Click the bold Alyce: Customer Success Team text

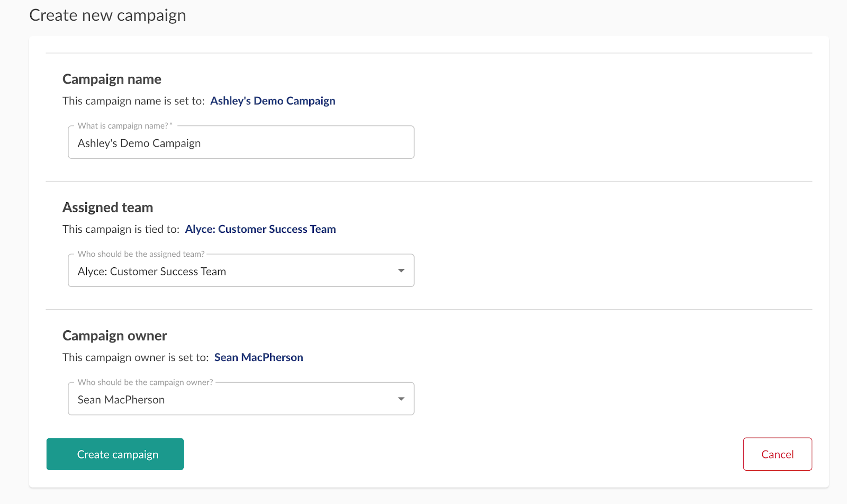(260, 229)
